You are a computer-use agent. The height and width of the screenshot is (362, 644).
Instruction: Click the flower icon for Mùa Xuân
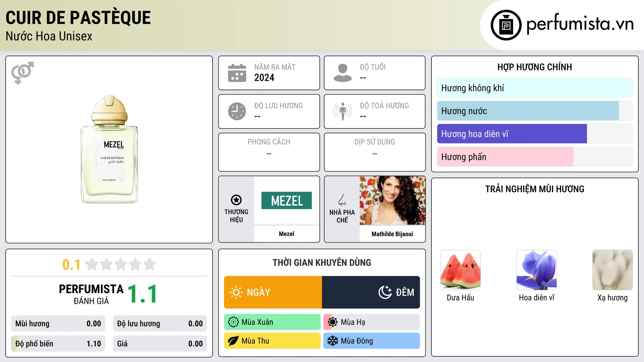233,322
